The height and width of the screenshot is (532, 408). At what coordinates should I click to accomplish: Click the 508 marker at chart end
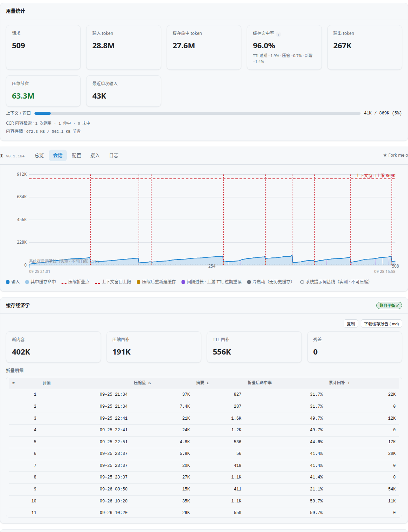click(395, 266)
